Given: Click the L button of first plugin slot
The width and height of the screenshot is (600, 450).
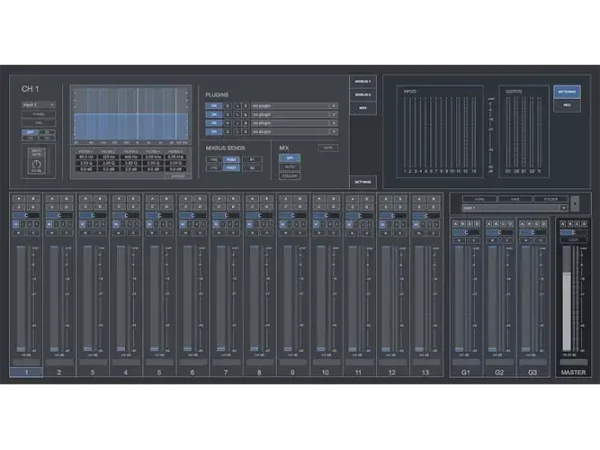Looking at the screenshot, I should click(x=237, y=106).
